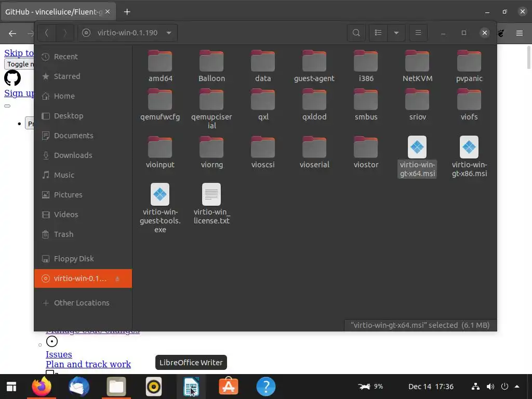Open the NetKVM folder
Image resolution: width=532 pixels, height=399 pixels.
(x=417, y=66)
